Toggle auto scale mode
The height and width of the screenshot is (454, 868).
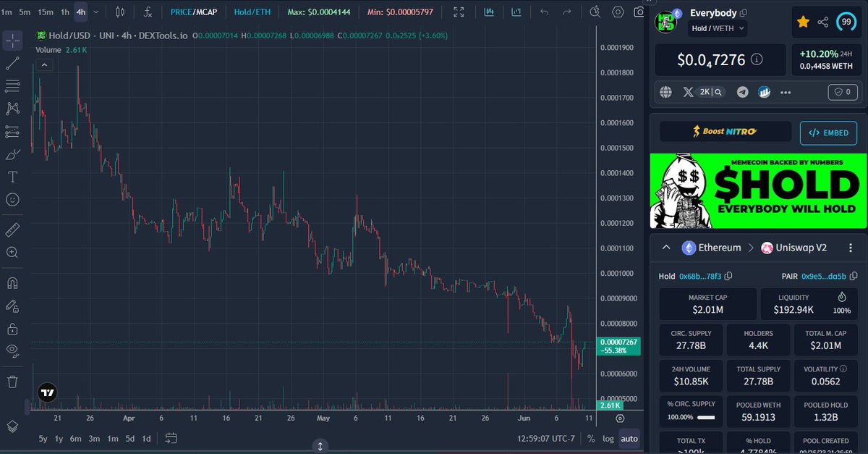click(629, 438)
